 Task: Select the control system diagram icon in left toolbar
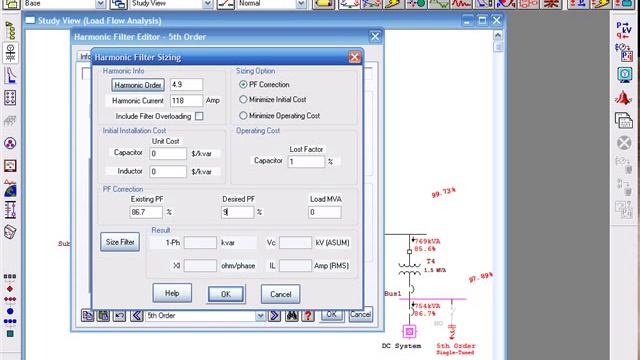10,210
